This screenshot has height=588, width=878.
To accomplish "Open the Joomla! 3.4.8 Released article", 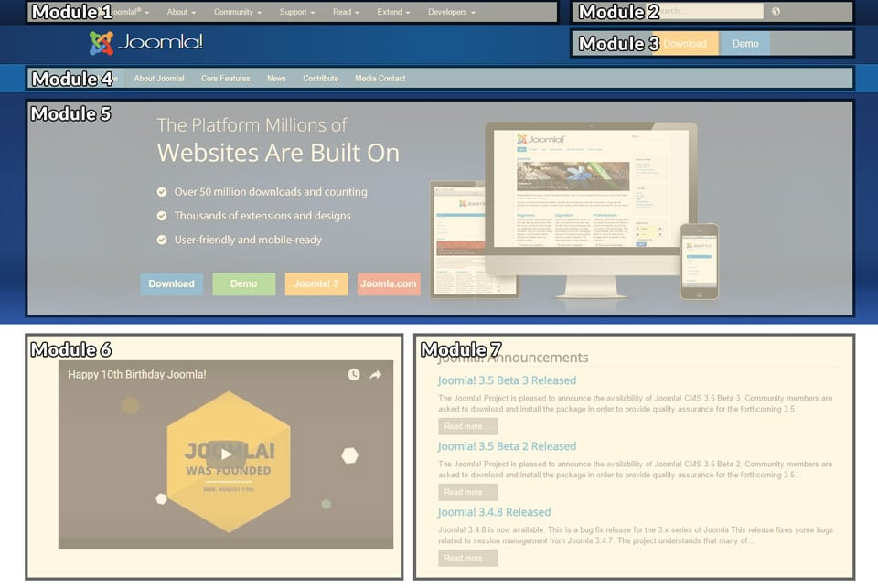I will (x=494, y=512).
